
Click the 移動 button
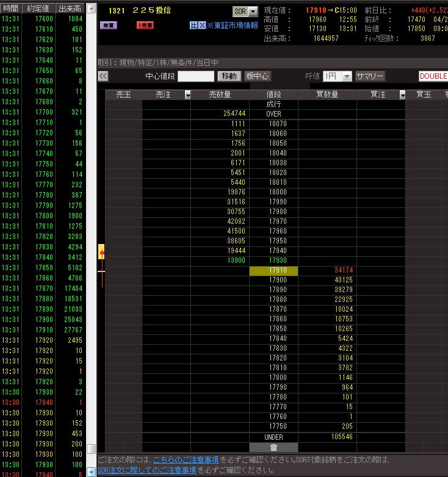229,76
